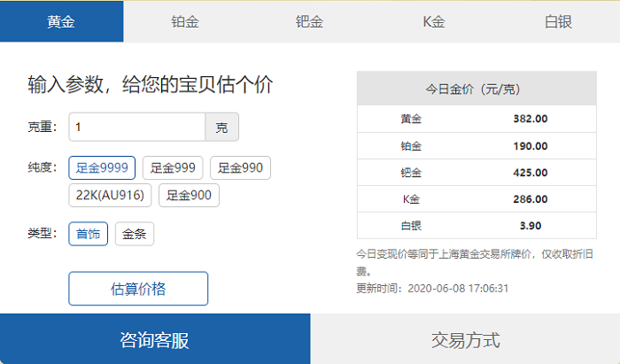Select purity 22K(AU916)
The image size is (620, 364).
110,195
